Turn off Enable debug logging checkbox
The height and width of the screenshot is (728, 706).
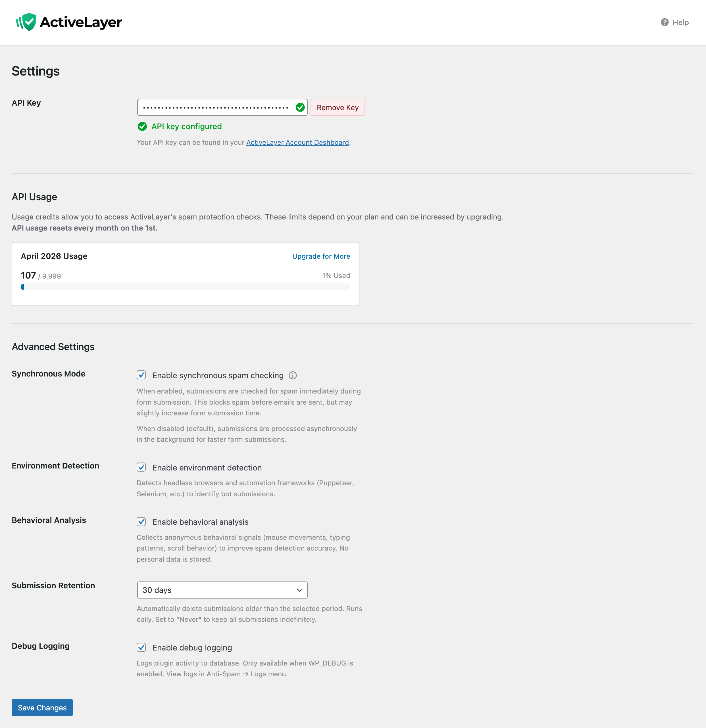point(141,648)
